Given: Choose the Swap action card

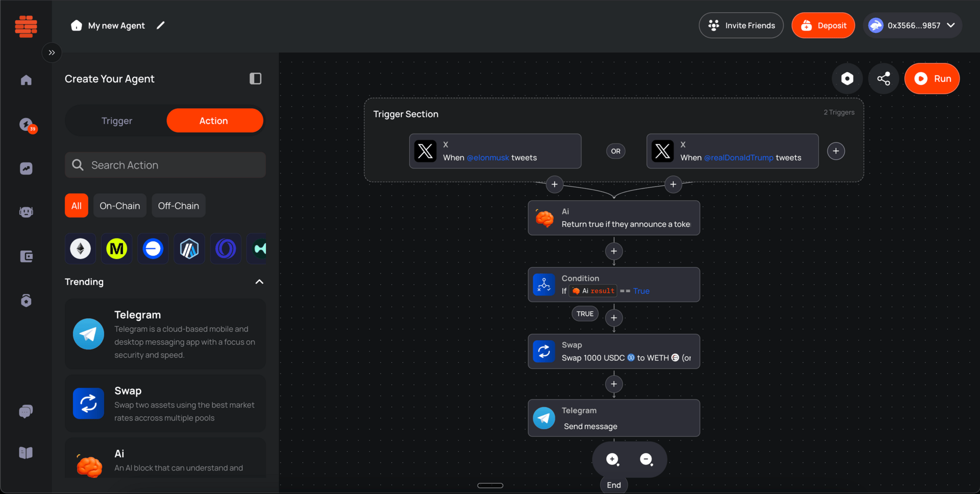Looking at the screenshot, I should pos(165,404).
